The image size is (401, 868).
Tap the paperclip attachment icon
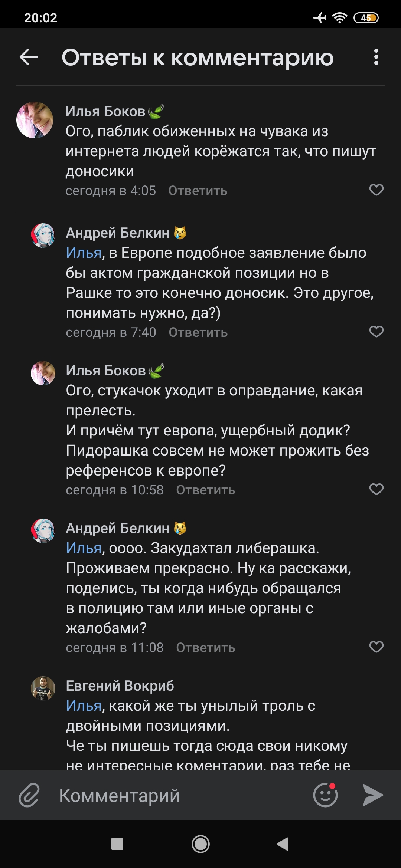tap(29, 795)
